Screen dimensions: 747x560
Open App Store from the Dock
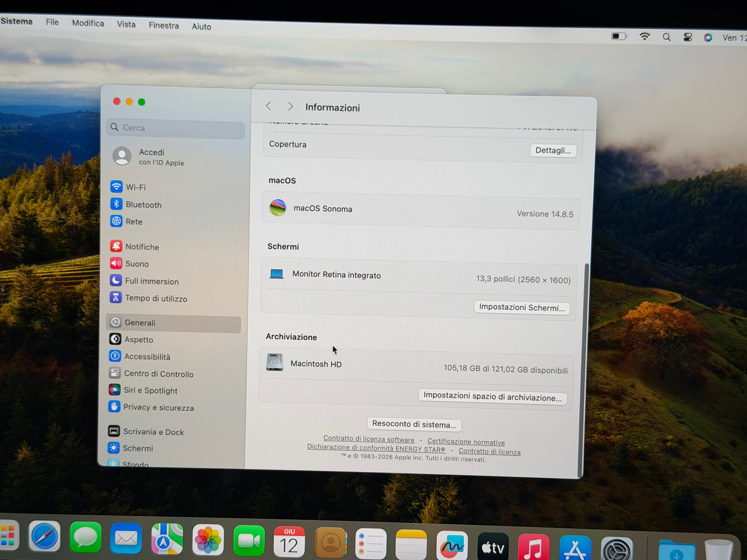(575, 549)
